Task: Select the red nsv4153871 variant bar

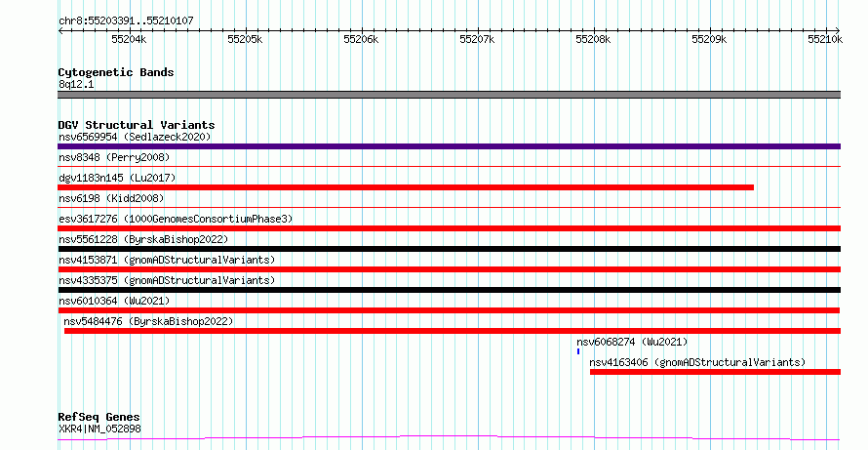Action: [x=449, y=269]
